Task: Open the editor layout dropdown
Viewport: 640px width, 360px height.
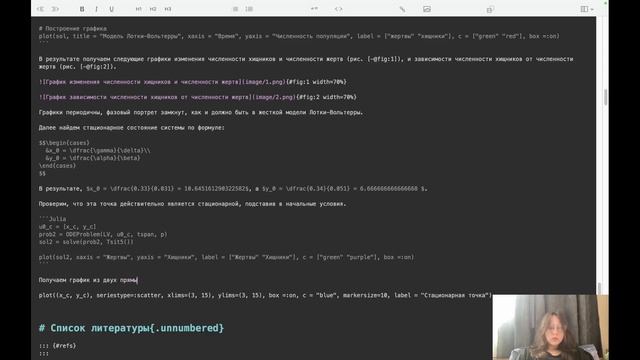Action: pos(587,9)
